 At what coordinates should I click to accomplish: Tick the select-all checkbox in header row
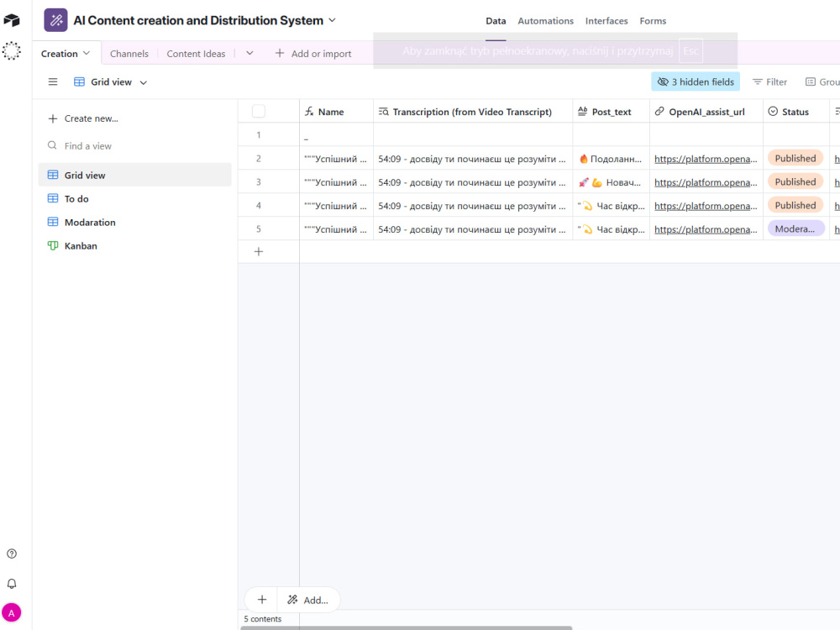pos(258,112)
